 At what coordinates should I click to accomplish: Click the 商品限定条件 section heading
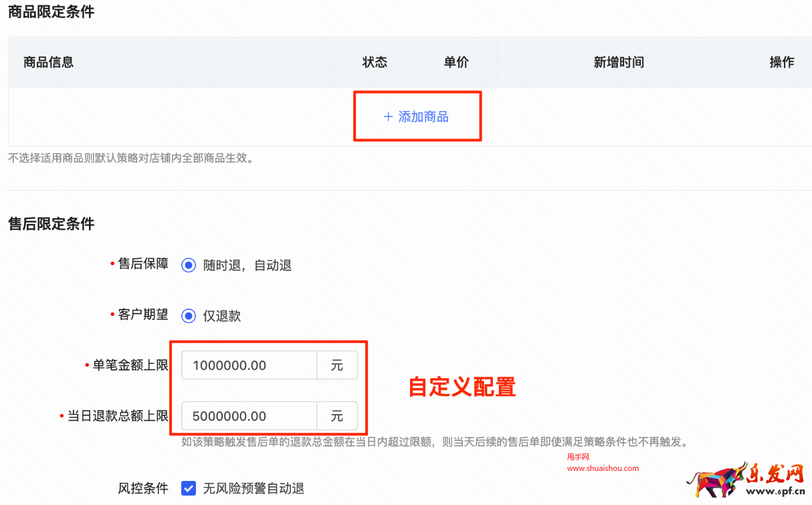click(51, 11)
